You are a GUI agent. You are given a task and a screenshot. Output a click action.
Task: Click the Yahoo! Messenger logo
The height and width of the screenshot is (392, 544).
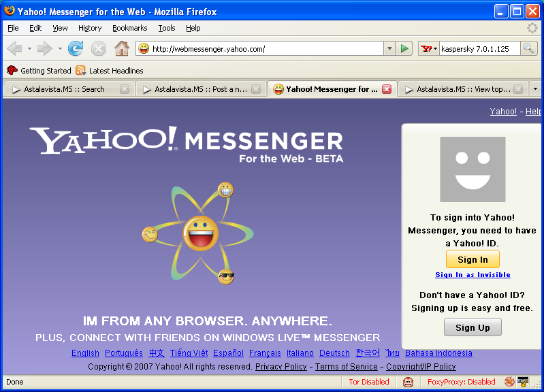point(187,144)
